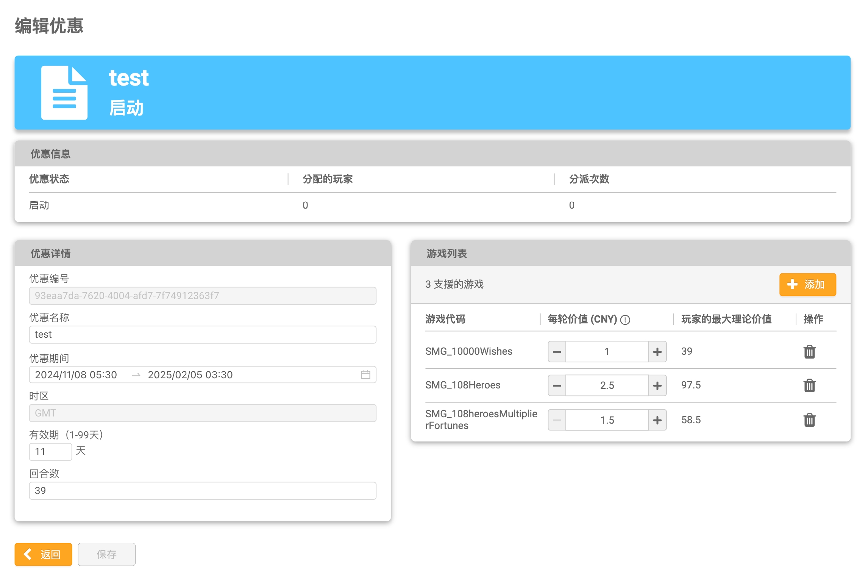Click 添加 button to add a game

807,284
